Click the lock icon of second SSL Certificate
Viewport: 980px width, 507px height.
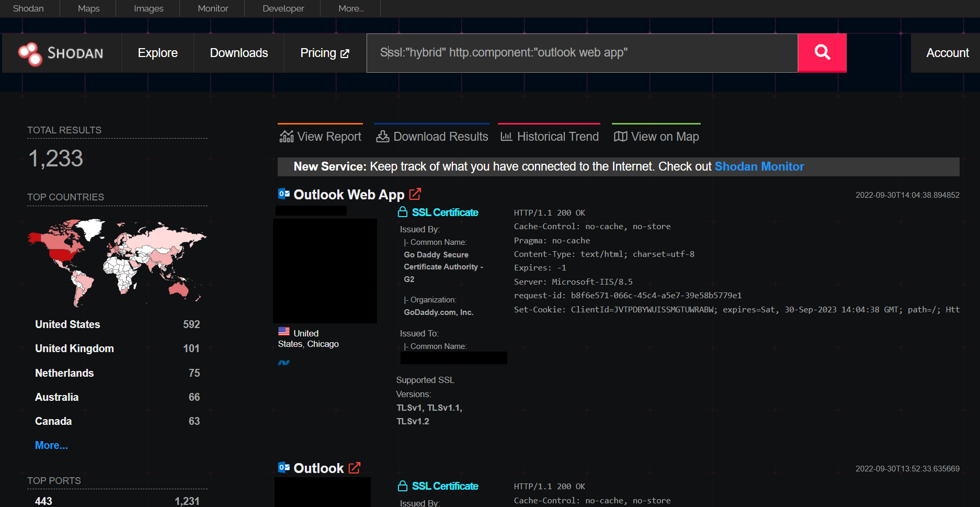point(403,486)
